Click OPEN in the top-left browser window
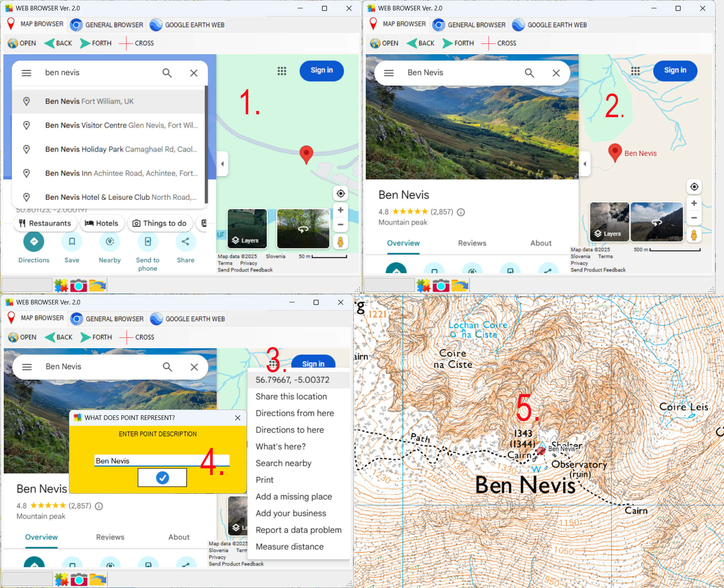 [22, 43]
